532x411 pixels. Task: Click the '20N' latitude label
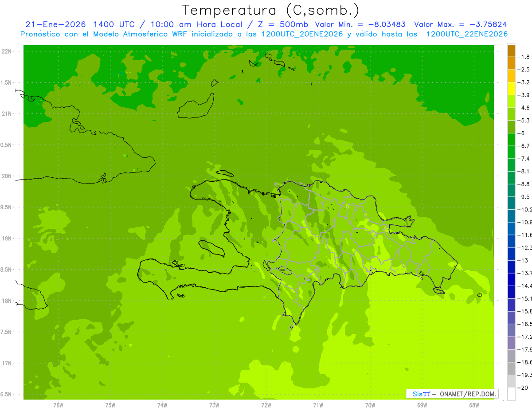tap(8, 176)
